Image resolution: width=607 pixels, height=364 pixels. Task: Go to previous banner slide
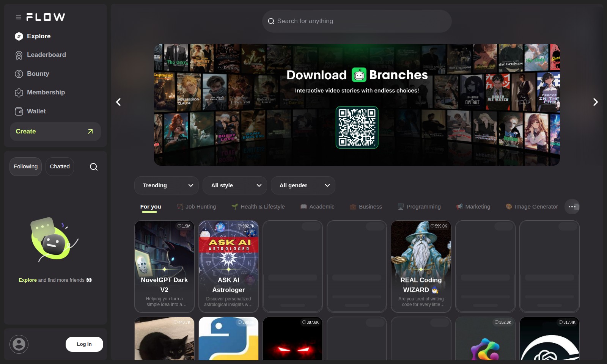(x=118, y=102)
